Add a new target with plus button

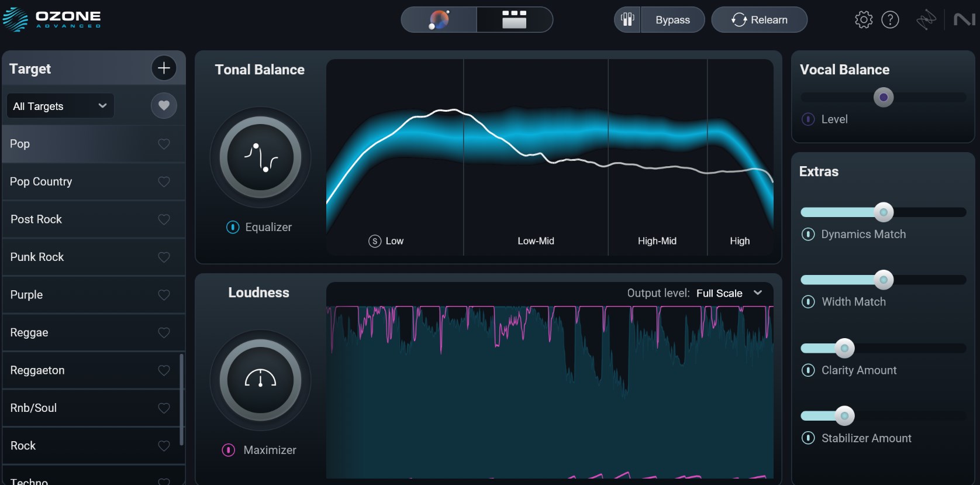[x=164, y=68]
